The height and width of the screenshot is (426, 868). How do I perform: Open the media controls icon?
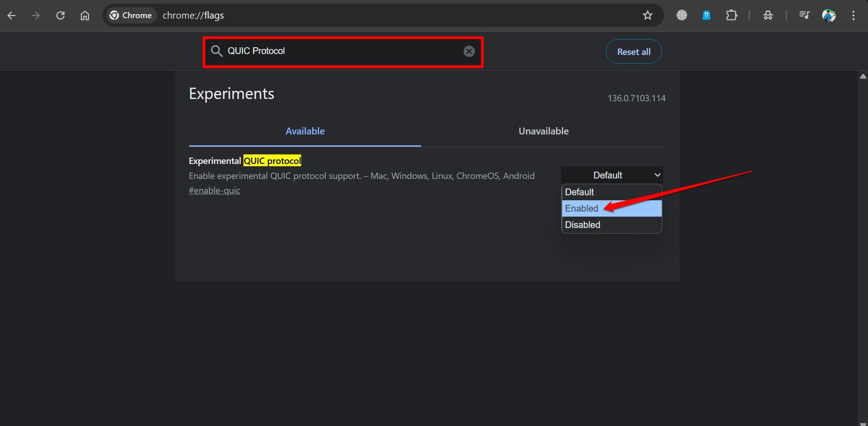click(804, 15)
